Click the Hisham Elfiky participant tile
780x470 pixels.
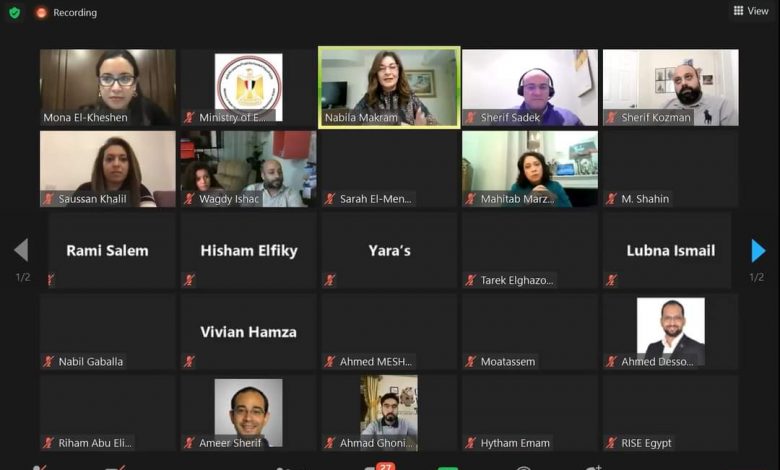248,250
